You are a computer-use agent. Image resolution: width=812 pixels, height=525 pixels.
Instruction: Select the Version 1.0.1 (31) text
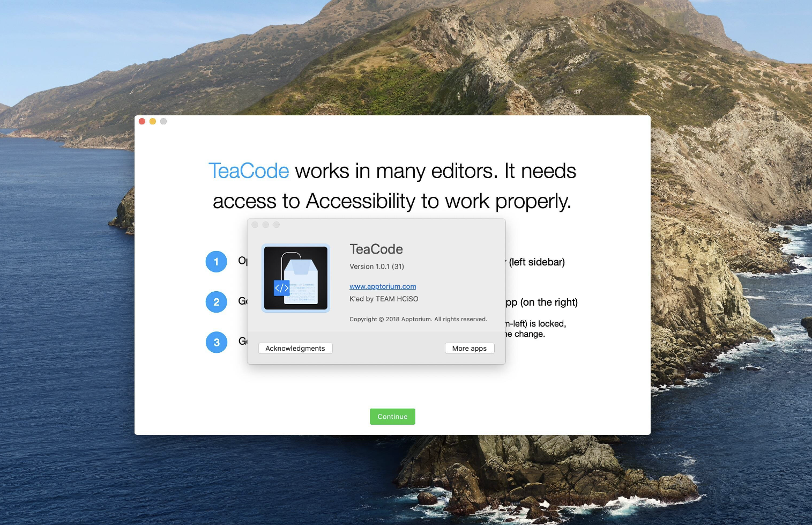[377, 267]
